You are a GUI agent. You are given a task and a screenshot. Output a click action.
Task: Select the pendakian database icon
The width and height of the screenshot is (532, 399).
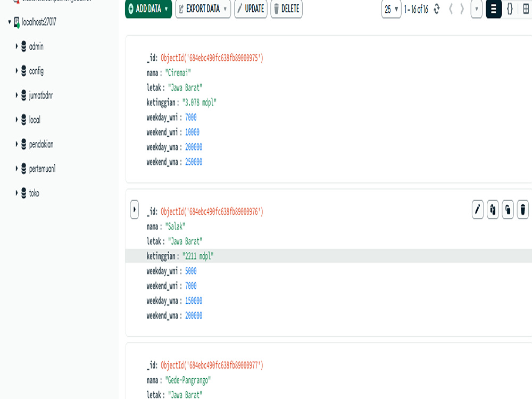[x=24, y=144]
